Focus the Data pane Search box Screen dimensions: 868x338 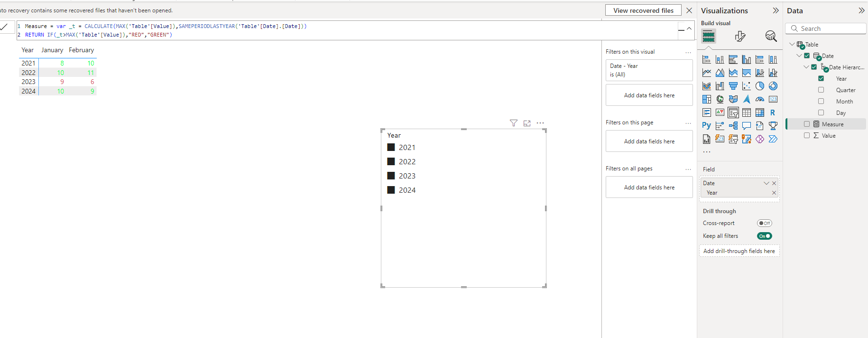tap(826, 28)
